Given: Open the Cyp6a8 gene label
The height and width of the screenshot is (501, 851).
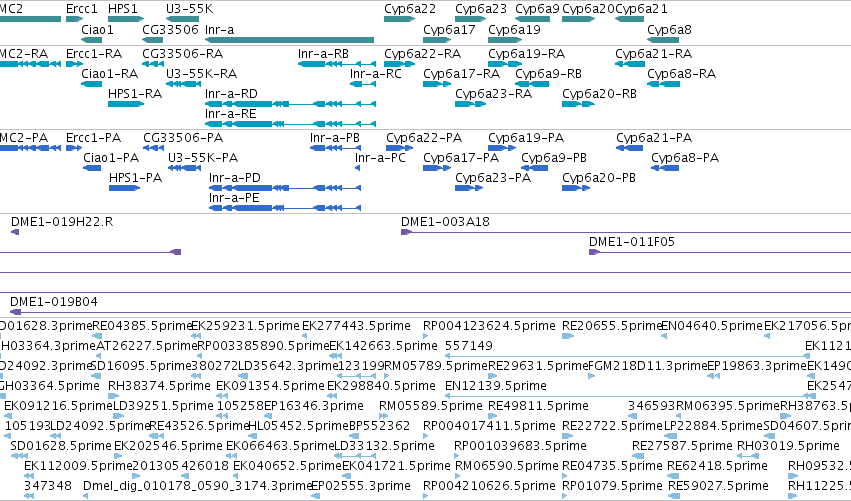Looking at the screenshot, I should pos(669,30).
